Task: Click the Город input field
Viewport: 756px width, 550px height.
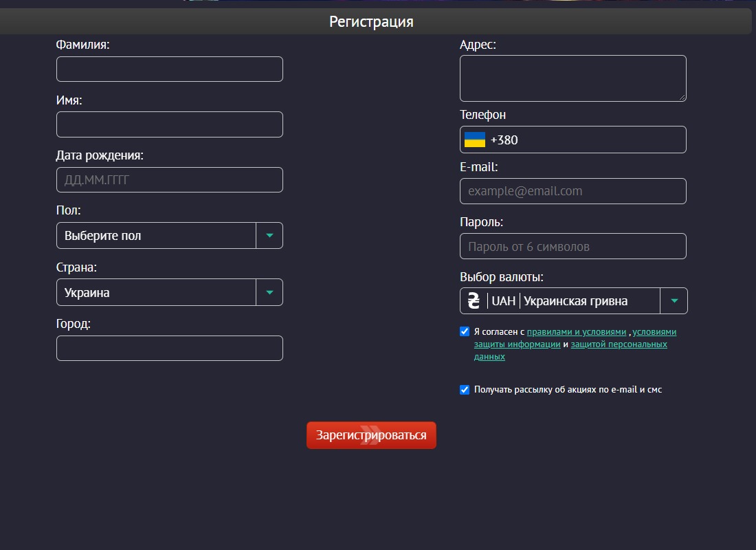Action: 170,348
